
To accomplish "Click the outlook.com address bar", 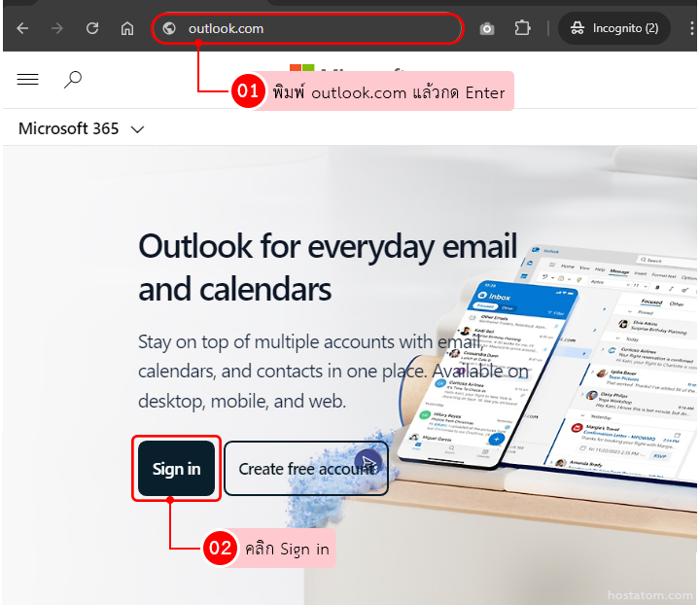I will pyautogui.click(x=307, y=28).
